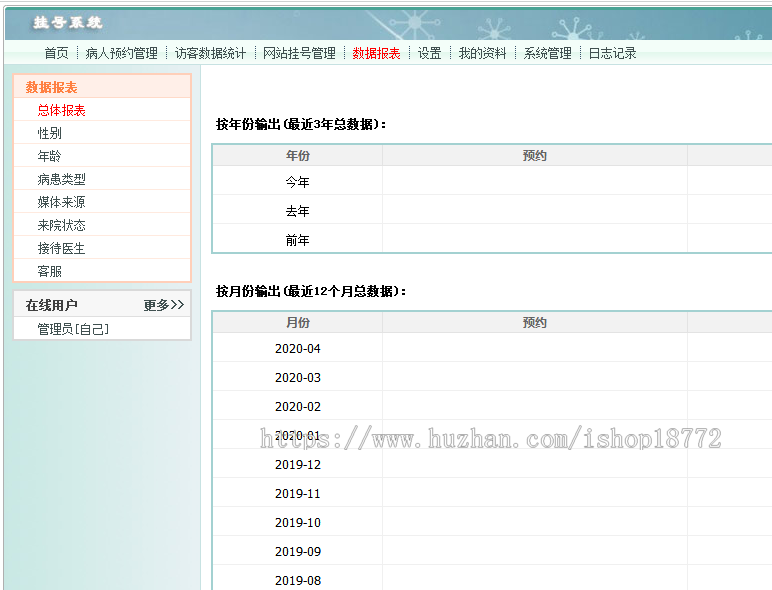Image resolution: width=772 pixels, height=590 pixels.
Task: Click the 数据报表 navigation tab
Action: click(x=376, y=53)
